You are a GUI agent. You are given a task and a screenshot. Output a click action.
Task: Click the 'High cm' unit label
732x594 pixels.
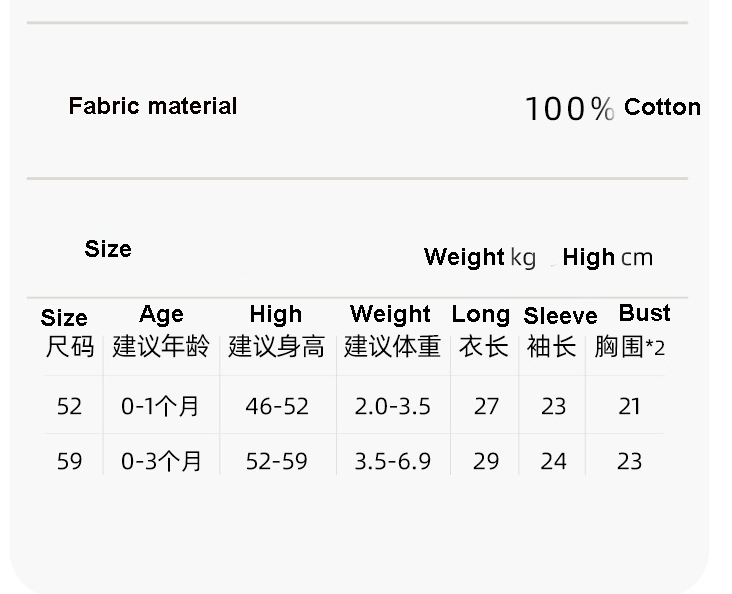[x=607, y=257]
